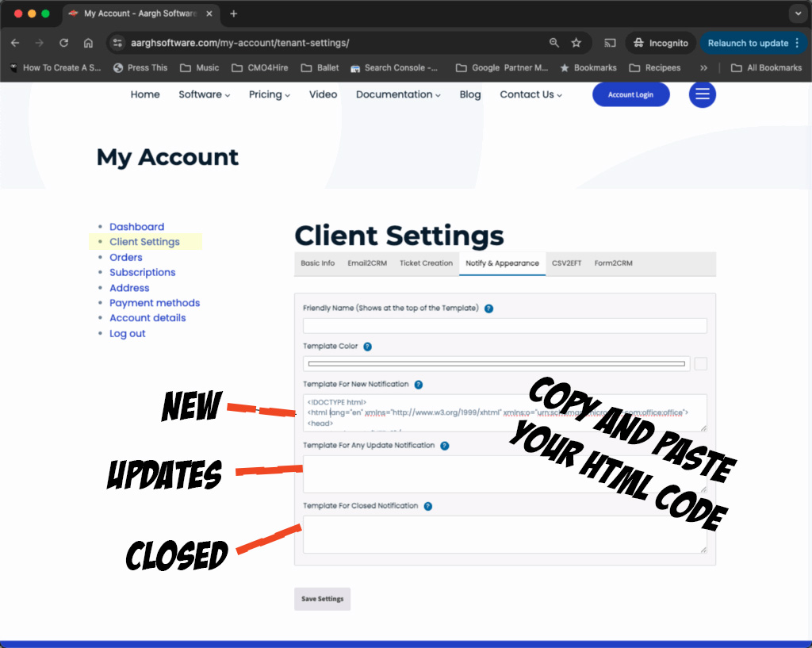This screenshot has width=812, height=648.
Task: Click help icon for Update Notification template
Action: pos(444,446)
